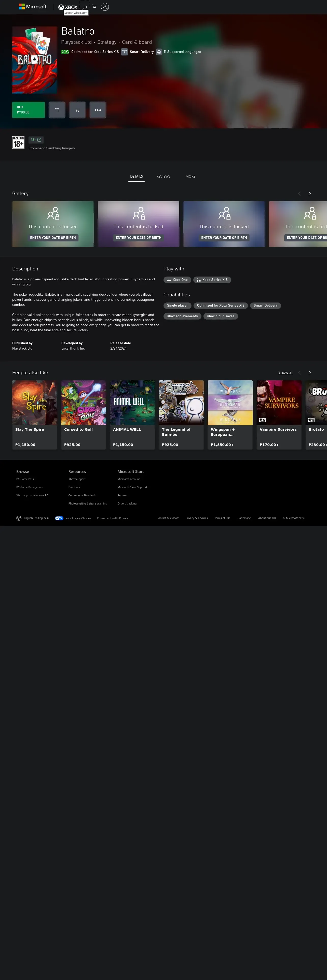Open the 18+ rating external link
The height and width of the screenshot is (980, 327).
coord(36,140)
